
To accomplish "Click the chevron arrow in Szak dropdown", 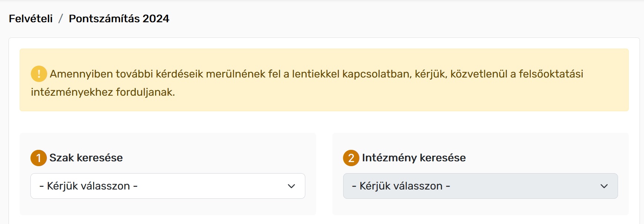I will 292,186.
